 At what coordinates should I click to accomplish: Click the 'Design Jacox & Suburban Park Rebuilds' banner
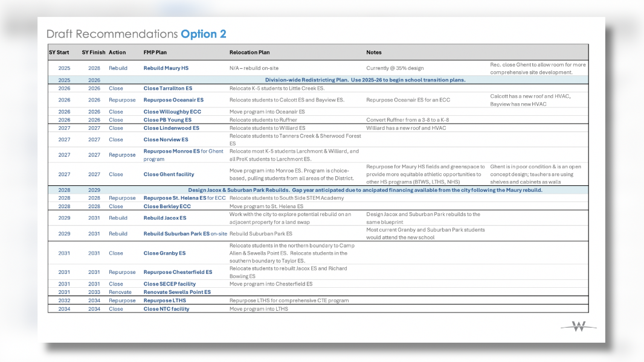coord(365,190)
